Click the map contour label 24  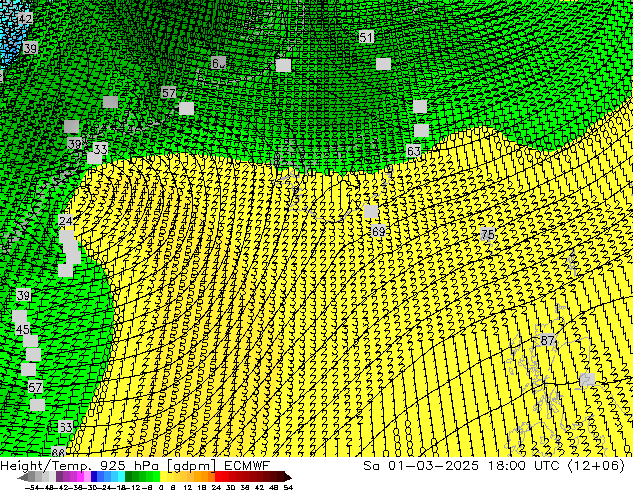coord(66,221)
